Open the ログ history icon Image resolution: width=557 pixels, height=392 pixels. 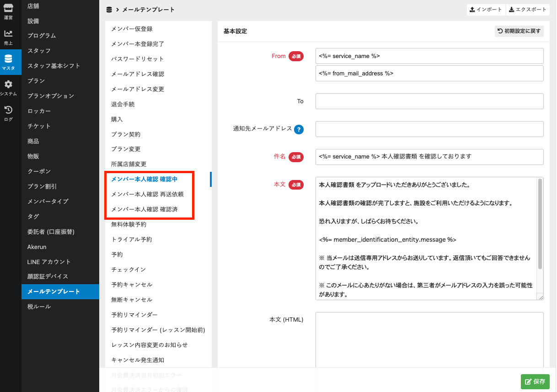tap(8, 113)
